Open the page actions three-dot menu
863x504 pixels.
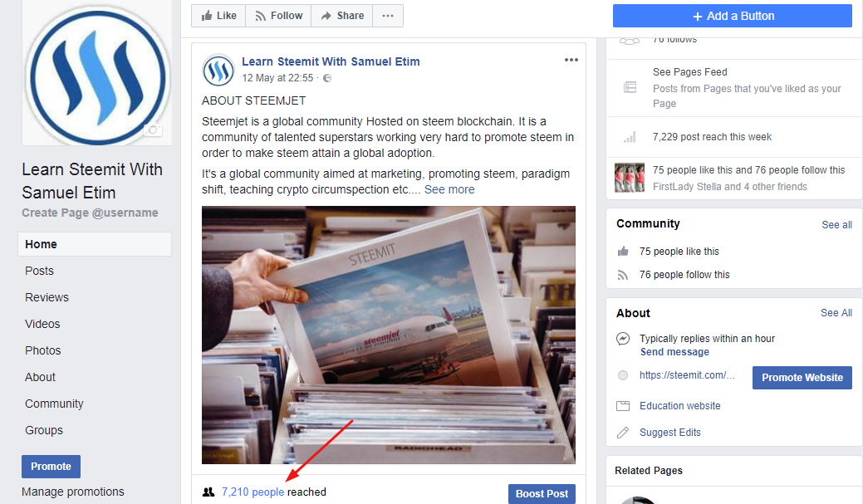388,16
